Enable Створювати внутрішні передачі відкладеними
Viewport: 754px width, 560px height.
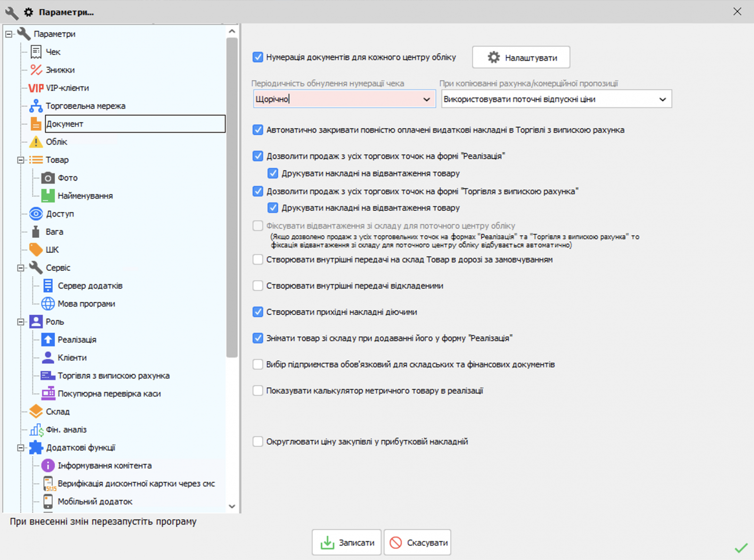258,286
